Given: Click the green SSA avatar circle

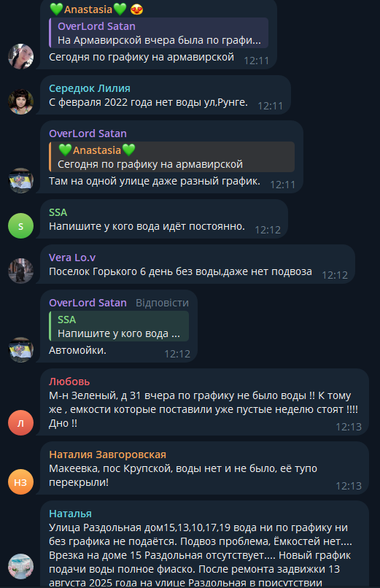Looking at the screenshot, I should pos(20,225).
